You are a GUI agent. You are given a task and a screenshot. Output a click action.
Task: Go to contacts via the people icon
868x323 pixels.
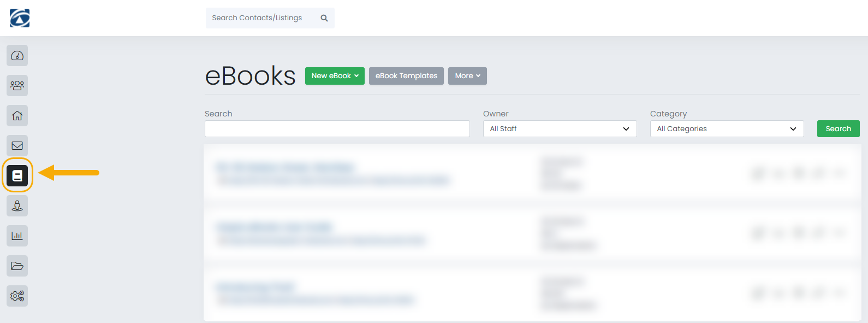17,86
